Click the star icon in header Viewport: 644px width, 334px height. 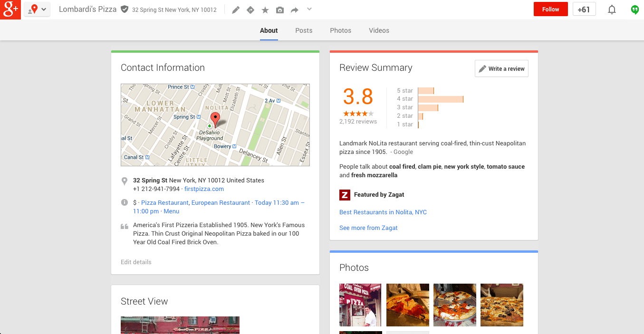tap(265, 10)
